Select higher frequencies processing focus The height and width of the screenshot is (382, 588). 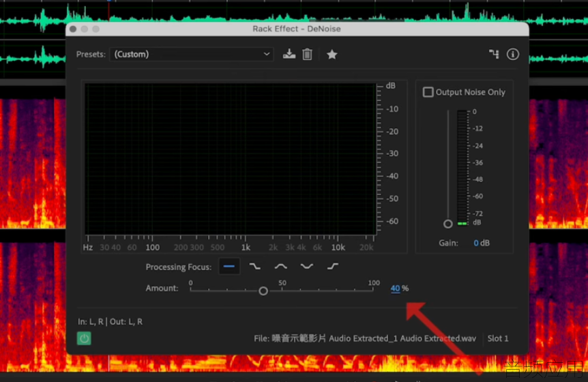coord(333,267)
